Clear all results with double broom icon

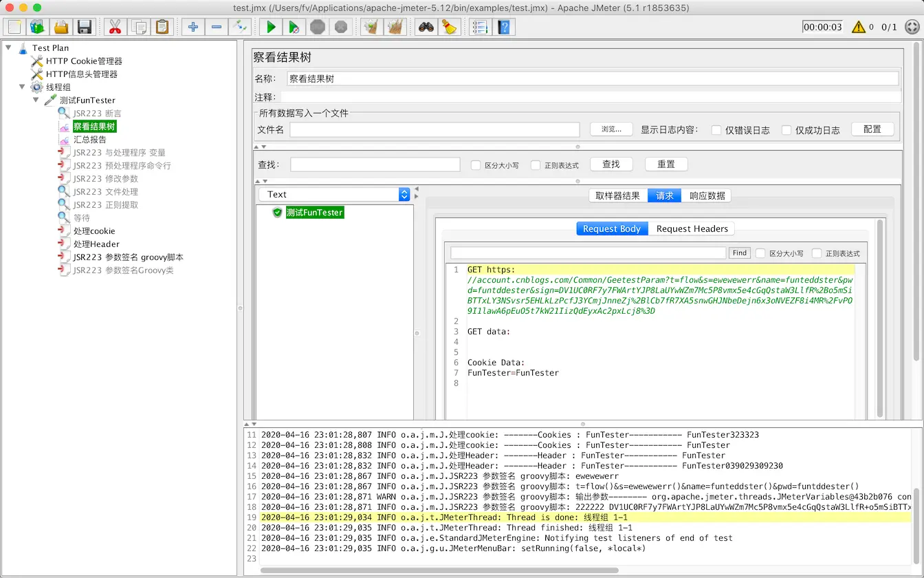395,27
